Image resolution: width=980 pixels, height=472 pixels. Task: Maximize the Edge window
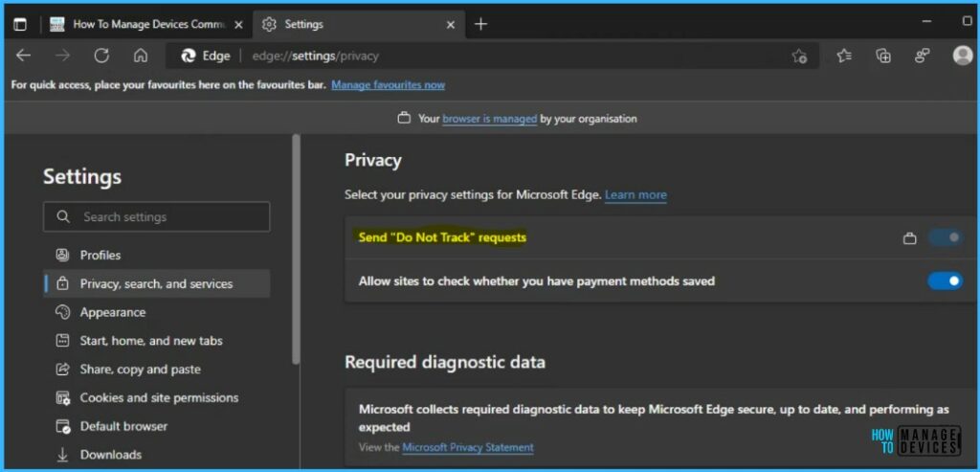(x=968, y=22)
